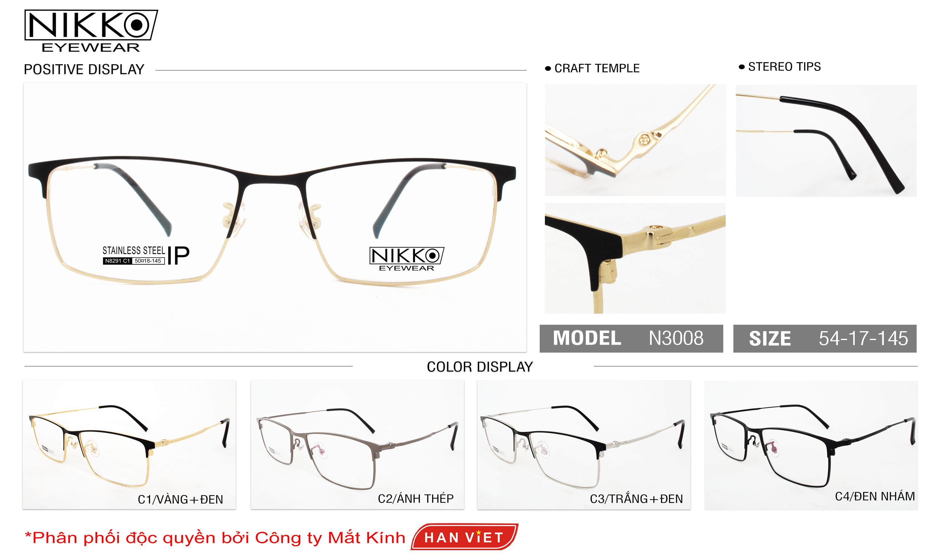This screenshot has width=943, height=560.
Task: Open the black corner temple joint photo
Action: pyautogui.click(x=635, y=258)
